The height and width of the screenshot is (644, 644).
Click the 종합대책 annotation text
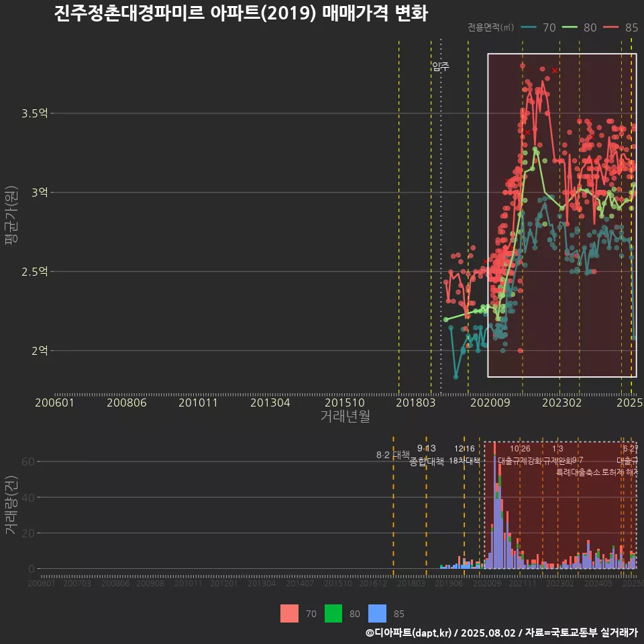coord(427,462)
